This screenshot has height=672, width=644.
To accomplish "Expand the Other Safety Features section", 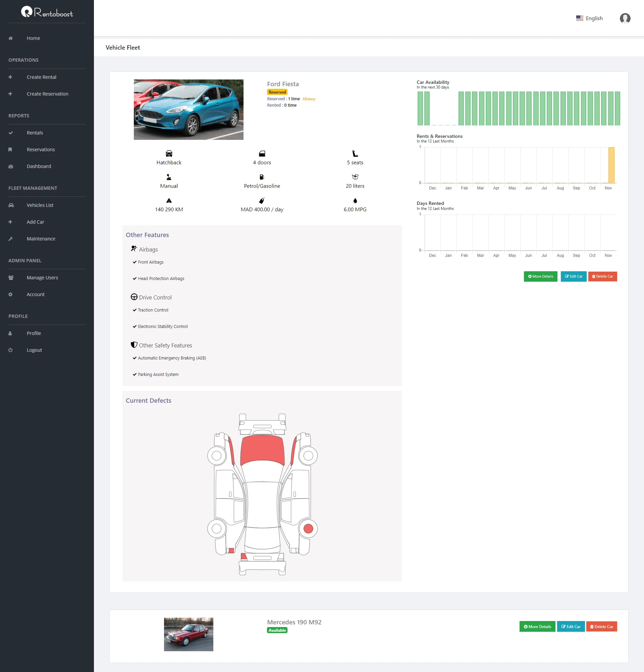I will 165,345.
